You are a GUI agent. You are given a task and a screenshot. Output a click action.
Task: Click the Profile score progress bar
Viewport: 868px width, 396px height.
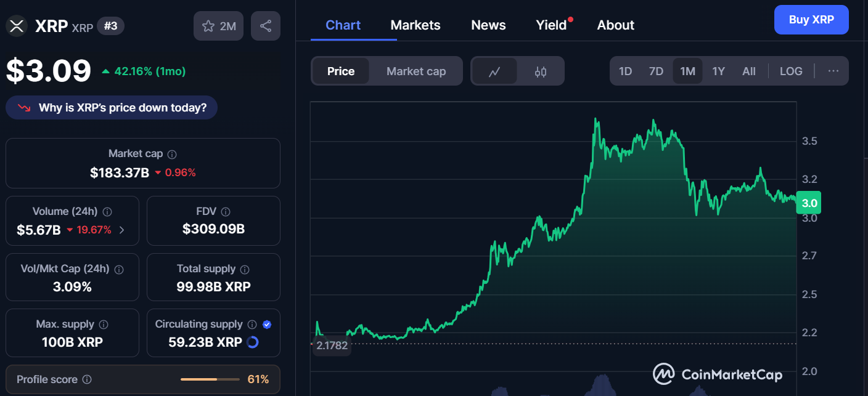(210, 379)
